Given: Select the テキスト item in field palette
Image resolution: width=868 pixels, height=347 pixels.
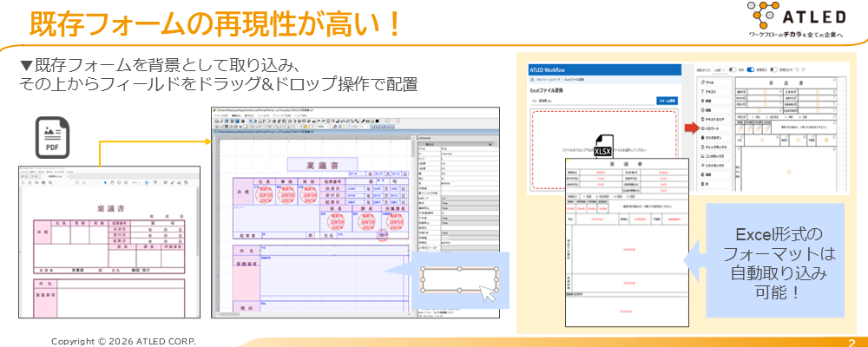Looking at the screenshot, I should [715, 92].
